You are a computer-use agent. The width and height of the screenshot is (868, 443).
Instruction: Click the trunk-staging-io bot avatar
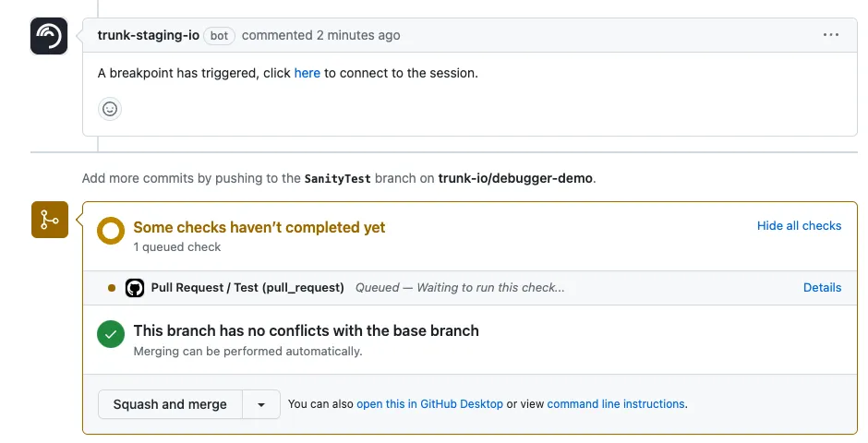(49, 36)
